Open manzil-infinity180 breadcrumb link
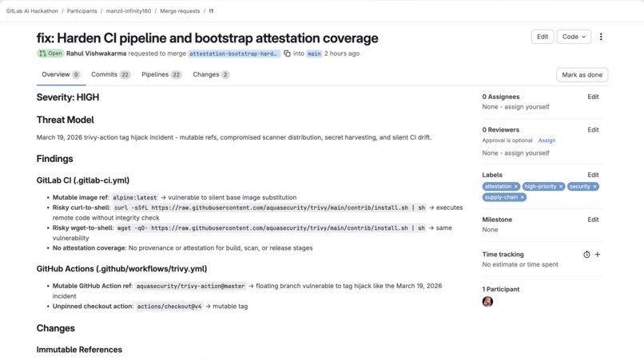The height and width of the screenshot is (360, 644). click(x=129, y=11)
